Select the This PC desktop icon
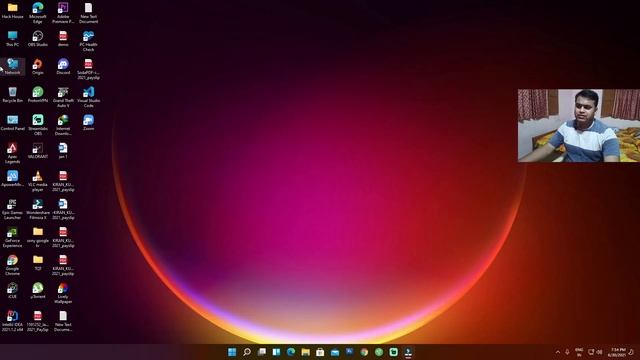 pos(12,39)
